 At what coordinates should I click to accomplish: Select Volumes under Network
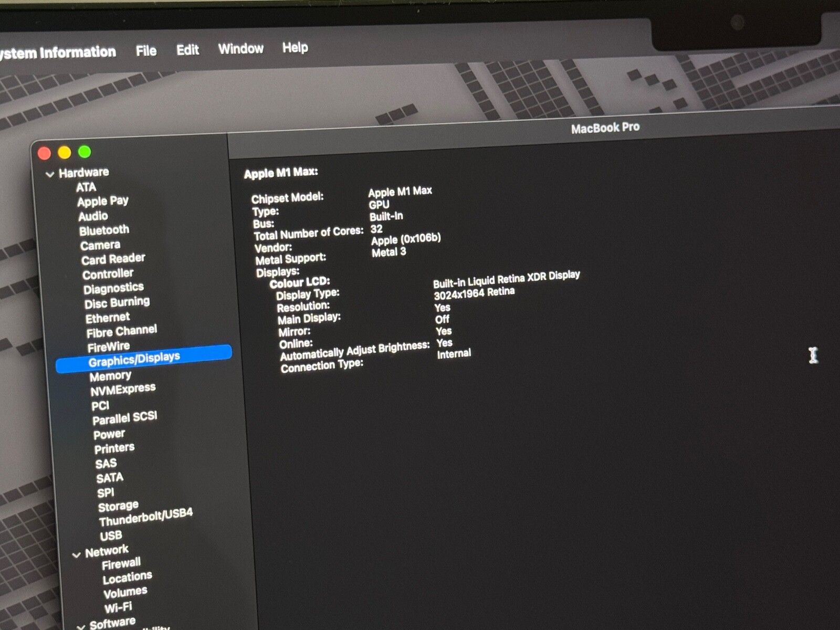tap(125, 593)
